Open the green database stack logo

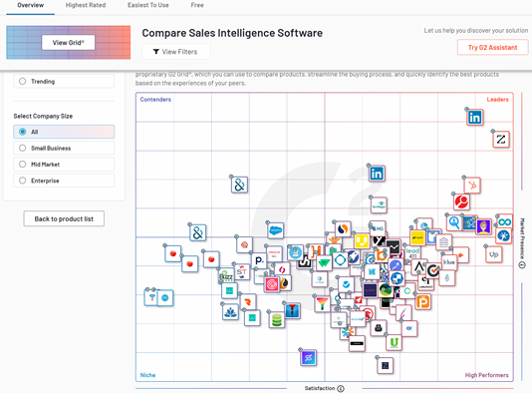pos(277,319)
